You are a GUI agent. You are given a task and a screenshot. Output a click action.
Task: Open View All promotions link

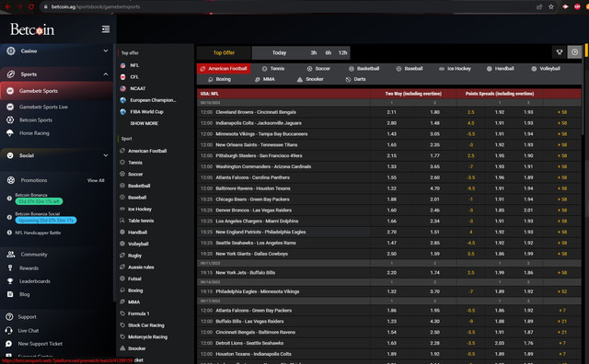point(96,180)
